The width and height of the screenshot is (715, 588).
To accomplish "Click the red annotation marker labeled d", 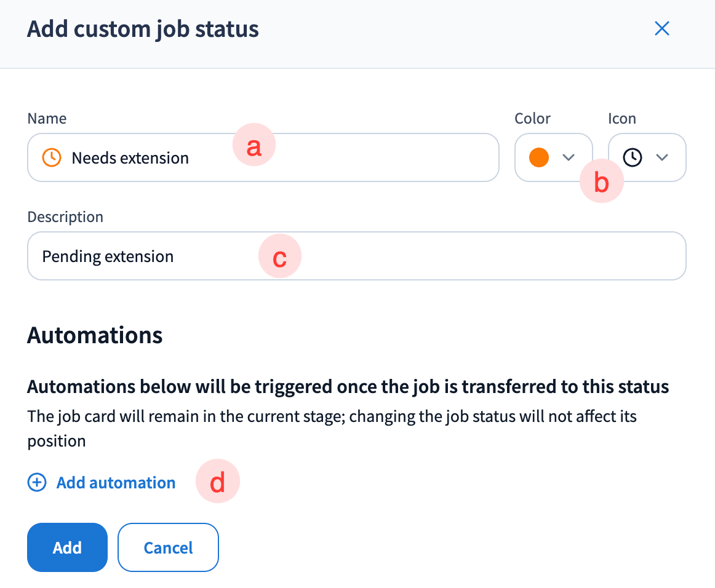I will [217, 483].
